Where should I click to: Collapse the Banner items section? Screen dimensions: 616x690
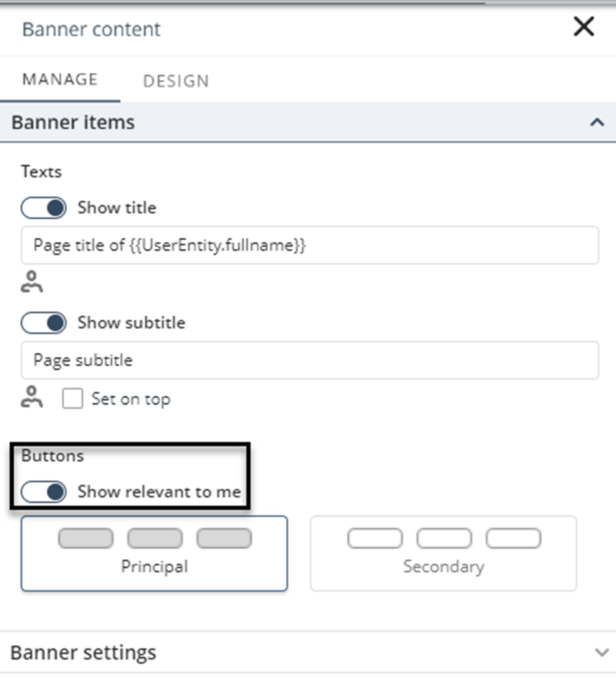click(x=597, y=122)
